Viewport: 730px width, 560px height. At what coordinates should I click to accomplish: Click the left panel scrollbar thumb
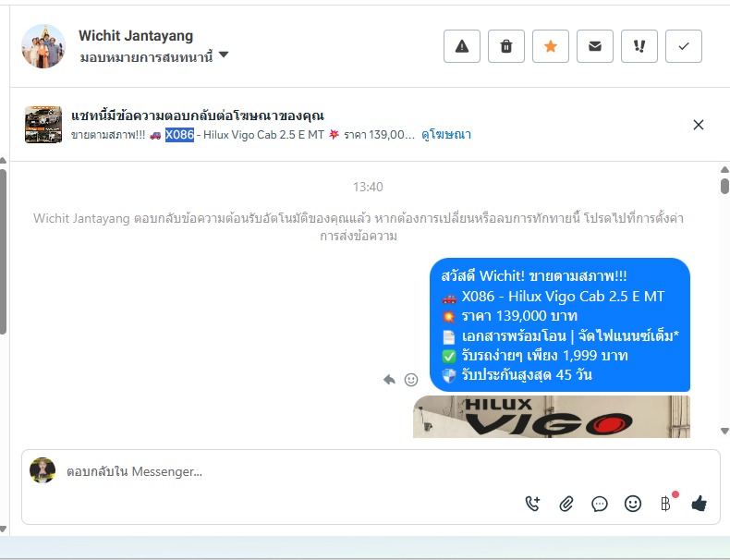[x=3, y=252]
